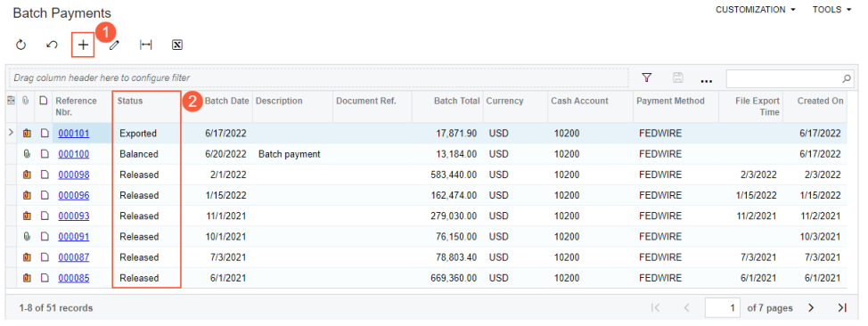The width and height of the screenshot is (868, 326).
Task: Sort by the Document Ref. column header
Action: pyautogui.click(x=366, y=101)
